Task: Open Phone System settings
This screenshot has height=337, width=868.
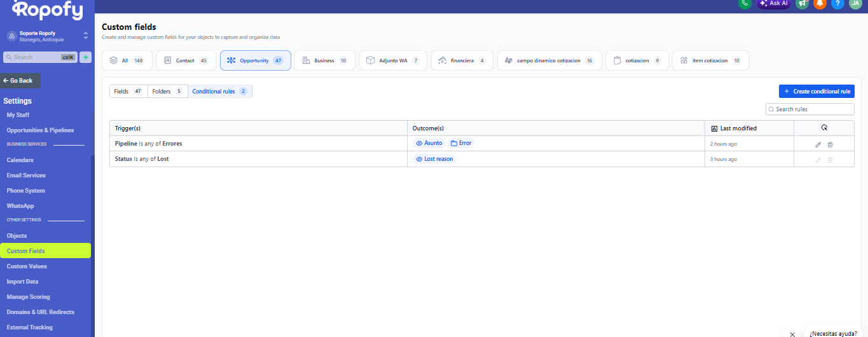Action: [26, 191]
